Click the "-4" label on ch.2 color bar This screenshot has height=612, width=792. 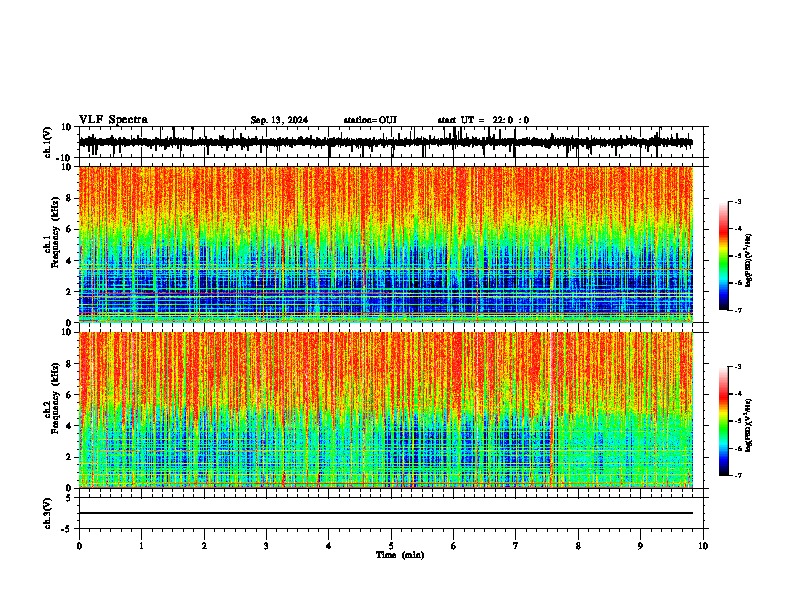(x=738, y=394)
